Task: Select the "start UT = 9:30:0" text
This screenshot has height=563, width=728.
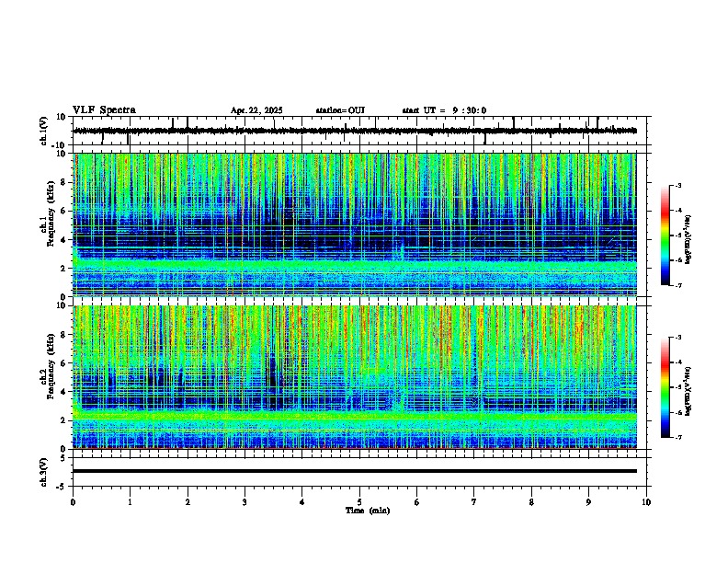Action: click(x=444, y=110)
